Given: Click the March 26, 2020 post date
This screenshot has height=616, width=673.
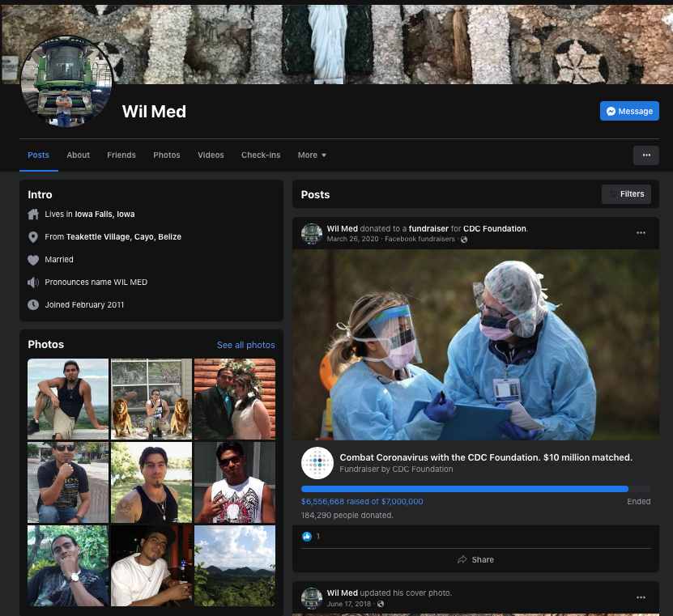Looking at the screenshot, I should coord(353,239).
